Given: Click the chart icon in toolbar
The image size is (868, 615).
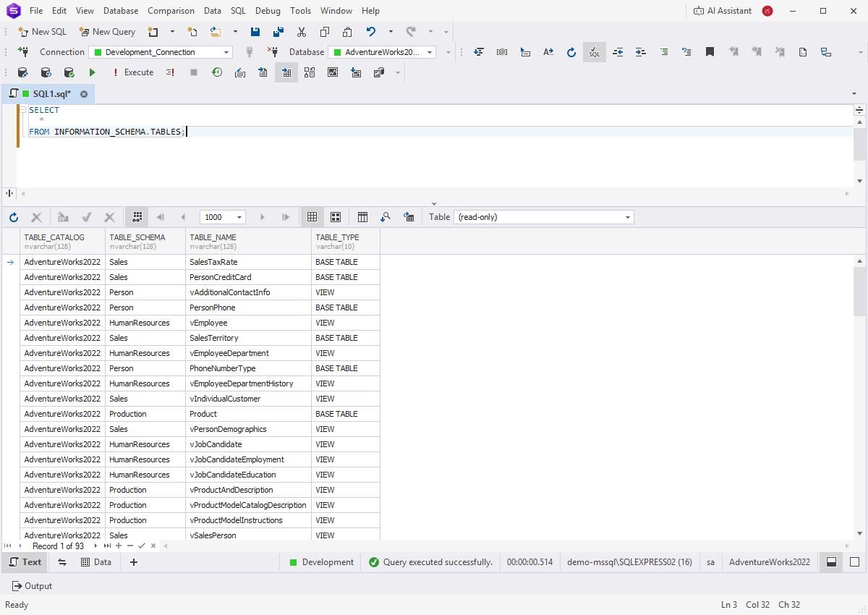Looking at the screenshot, I should click(333, 72).
